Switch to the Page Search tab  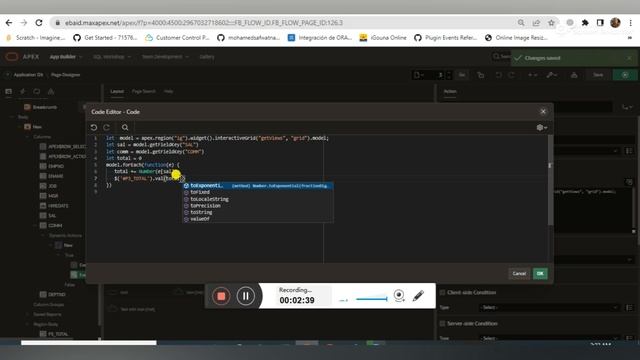coord(144,91)
